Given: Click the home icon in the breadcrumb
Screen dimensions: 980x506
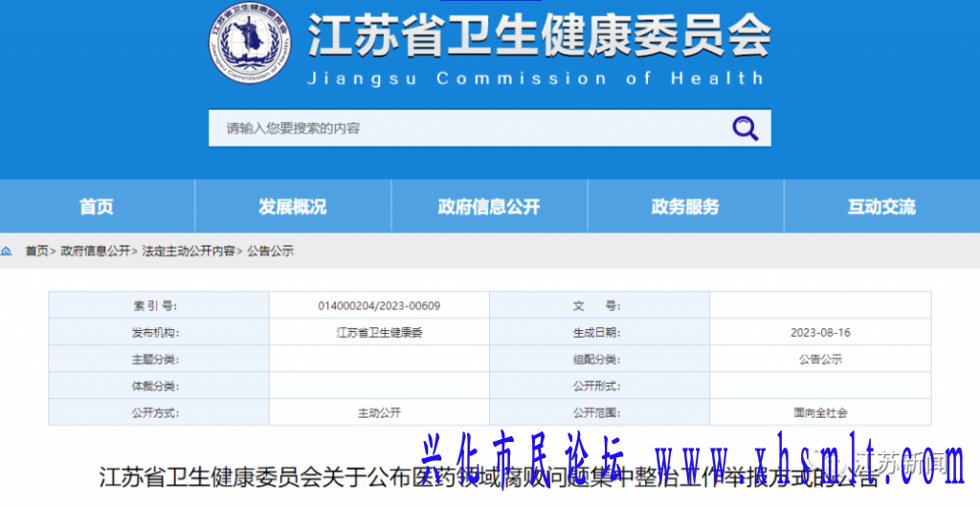Looking at the screenshot, I should [x=7, y=252].
